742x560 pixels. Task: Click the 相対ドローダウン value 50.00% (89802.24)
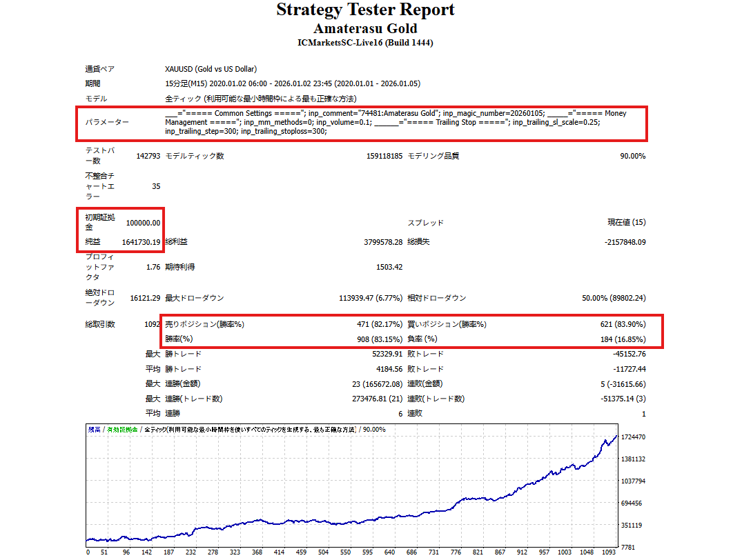click(x=614, y=298)
